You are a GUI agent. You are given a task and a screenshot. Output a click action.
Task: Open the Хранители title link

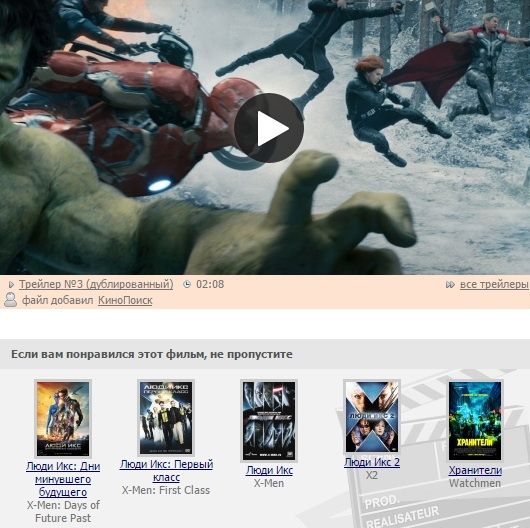475,470
